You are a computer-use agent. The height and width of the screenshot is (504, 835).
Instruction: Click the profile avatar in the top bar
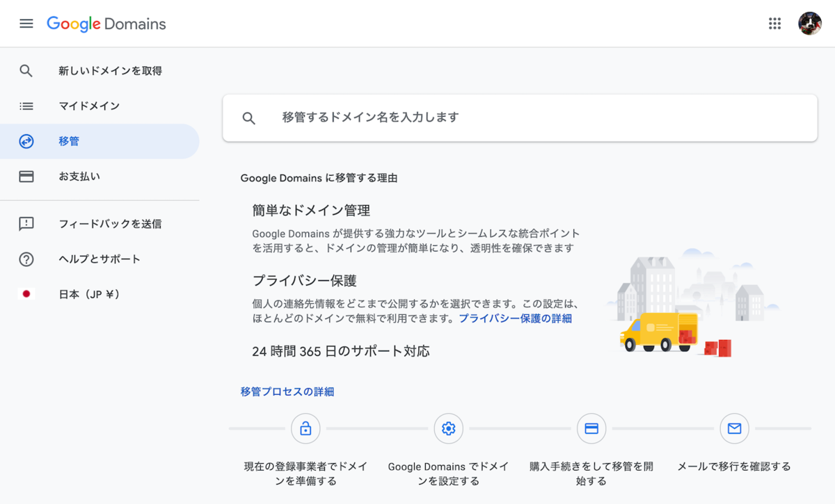[x=809, y=23]
